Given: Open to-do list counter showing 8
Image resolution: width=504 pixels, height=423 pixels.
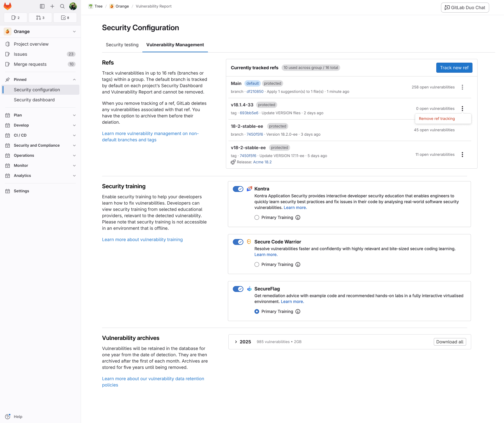Looking at the screenshot, I should 65,18.
